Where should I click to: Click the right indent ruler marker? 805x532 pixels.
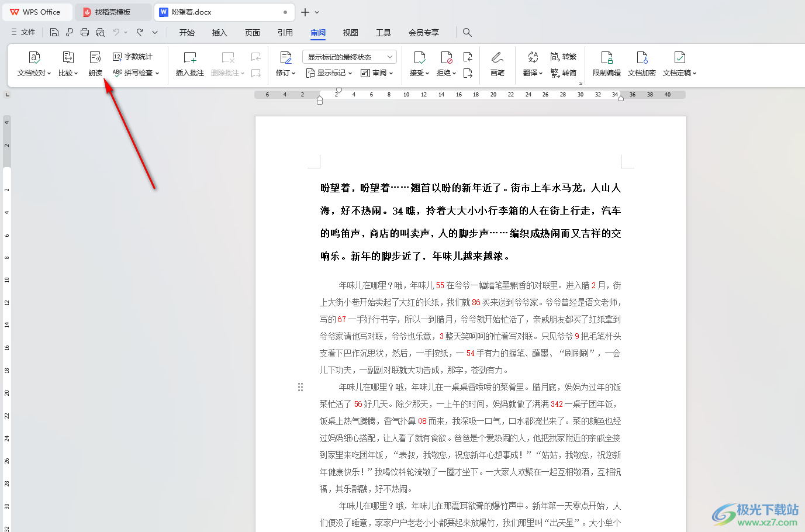click(x=621, y=98)
